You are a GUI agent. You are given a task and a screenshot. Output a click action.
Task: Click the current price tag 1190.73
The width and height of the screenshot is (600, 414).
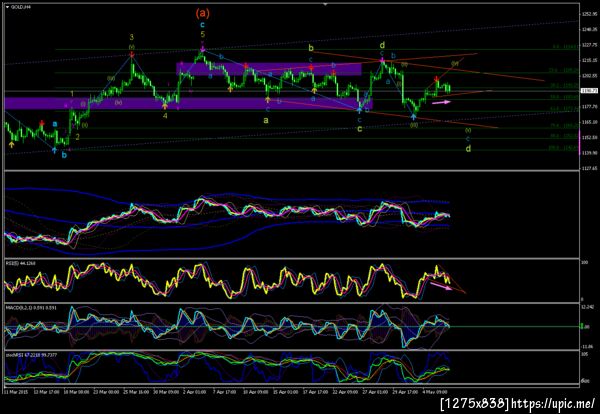pos(589,91)
